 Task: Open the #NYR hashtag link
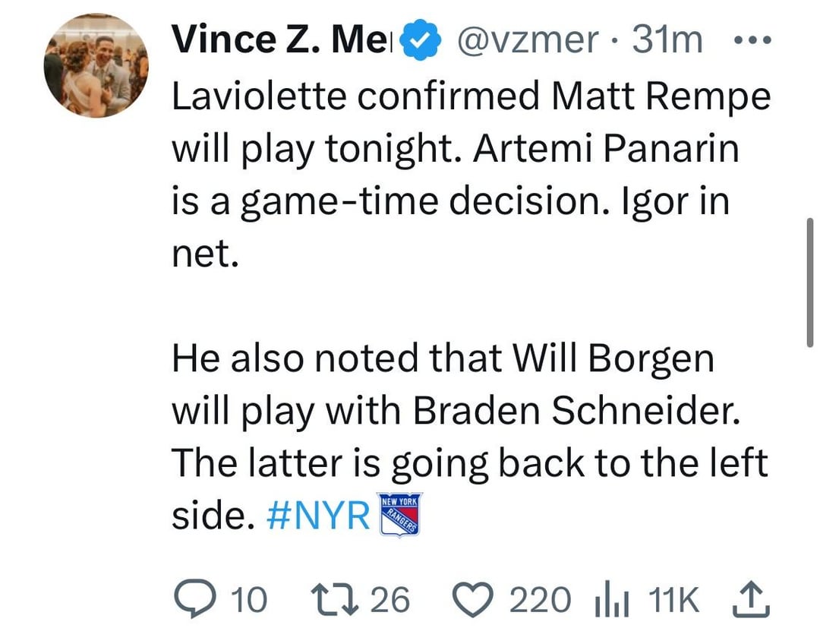[x=317, y=513]
